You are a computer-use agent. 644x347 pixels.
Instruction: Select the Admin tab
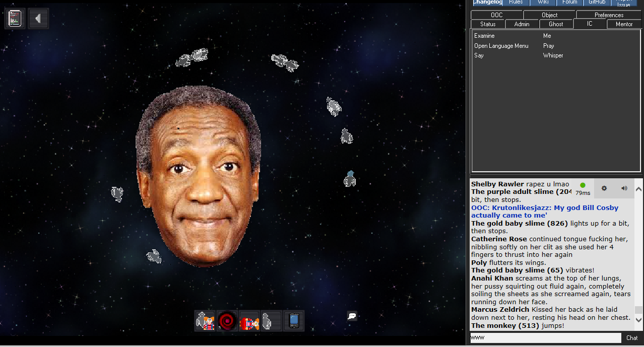point(522,24)
